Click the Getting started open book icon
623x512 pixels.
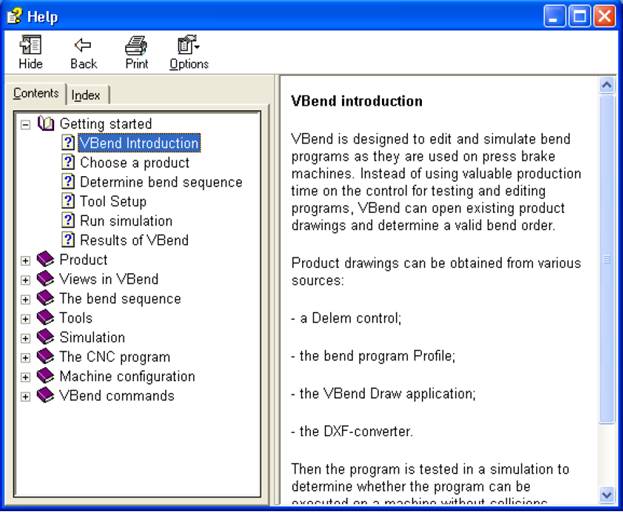pyautogui.click(x=46, y=124)
